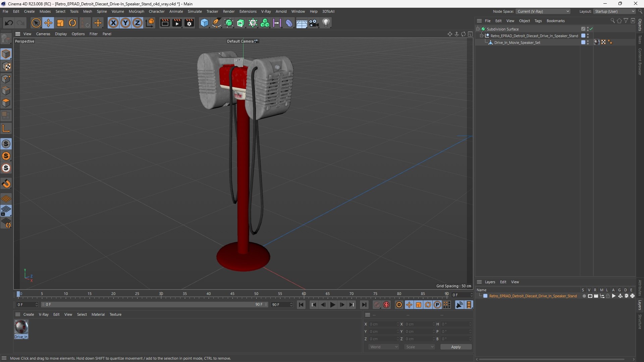The image size is (644, 362).
Task: Toggle visibility eye for Retro_EPRAD layer
Action: [590, 296]
